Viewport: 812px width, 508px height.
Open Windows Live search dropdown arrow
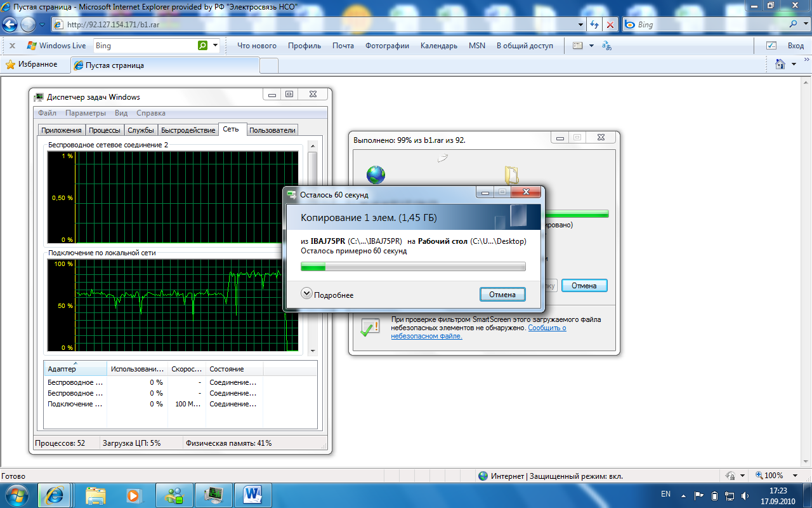pyautogui.click(x=216, y=46)
